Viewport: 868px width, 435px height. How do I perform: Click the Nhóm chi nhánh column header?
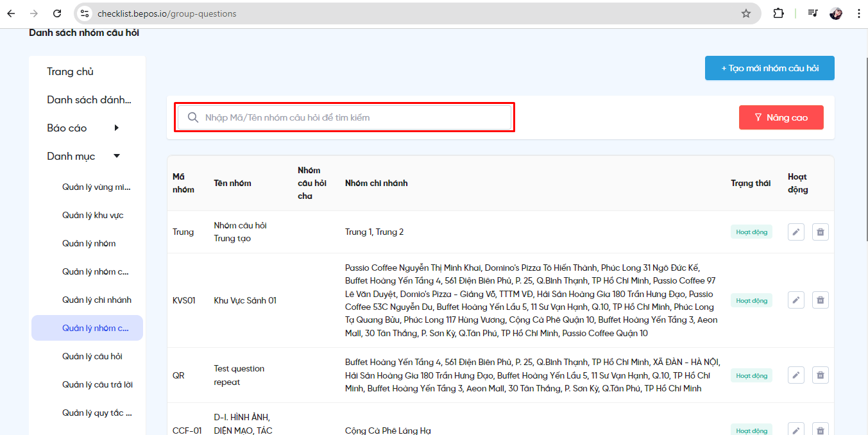click(377, 183)
